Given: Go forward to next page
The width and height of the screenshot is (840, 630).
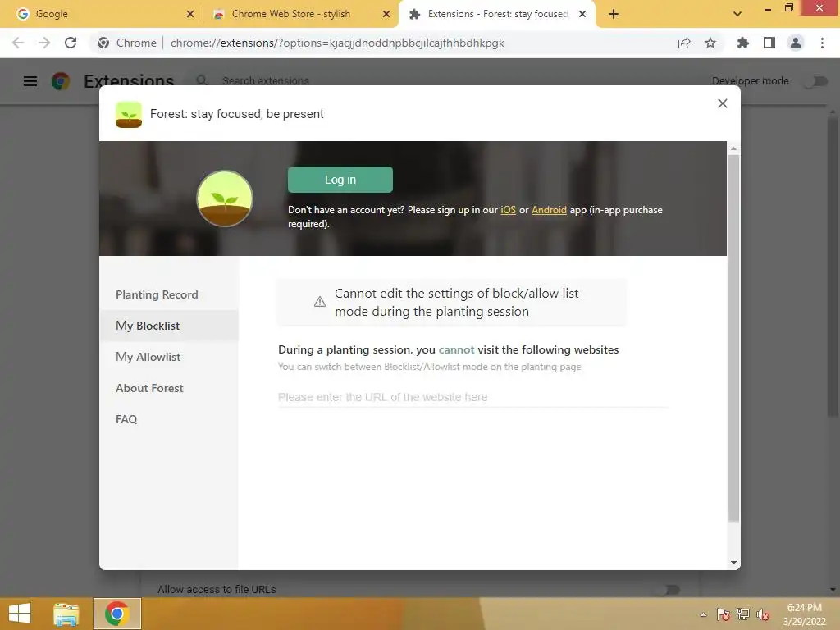Looking at the screenshot, I should tap(44, 43).
